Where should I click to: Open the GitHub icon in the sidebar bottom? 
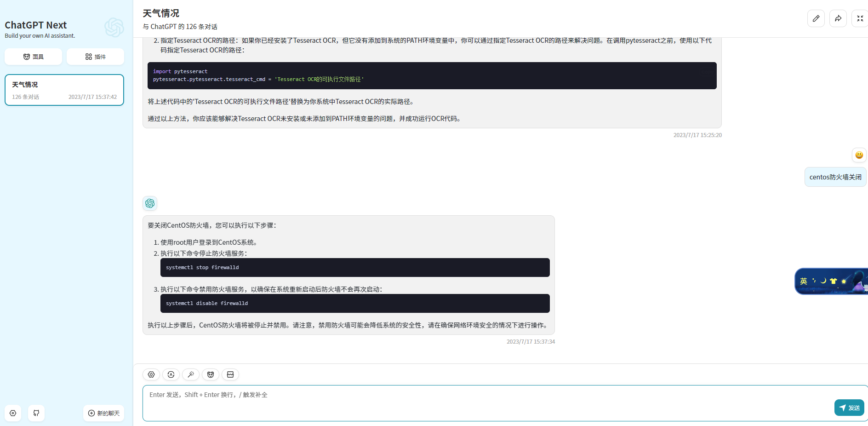pyautogui.click(x=36, y=413)
